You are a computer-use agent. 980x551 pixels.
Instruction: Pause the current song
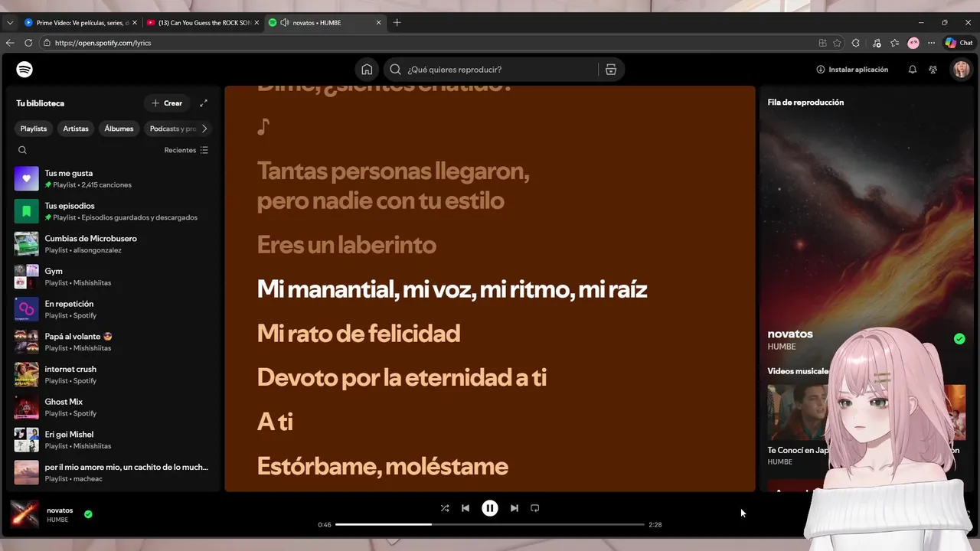tap(490, 508)
